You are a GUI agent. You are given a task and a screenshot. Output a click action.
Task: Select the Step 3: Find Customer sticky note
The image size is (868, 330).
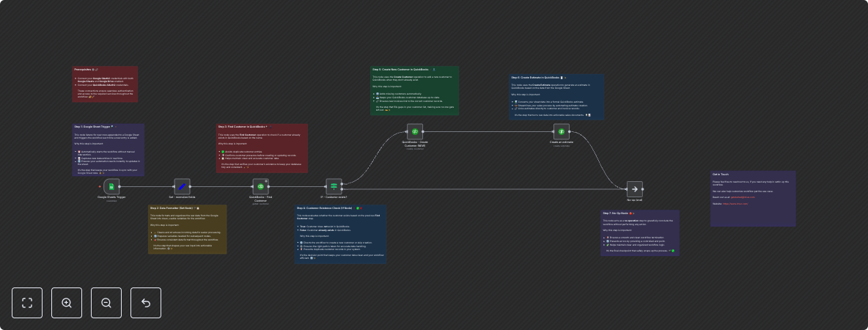point(262,148)
